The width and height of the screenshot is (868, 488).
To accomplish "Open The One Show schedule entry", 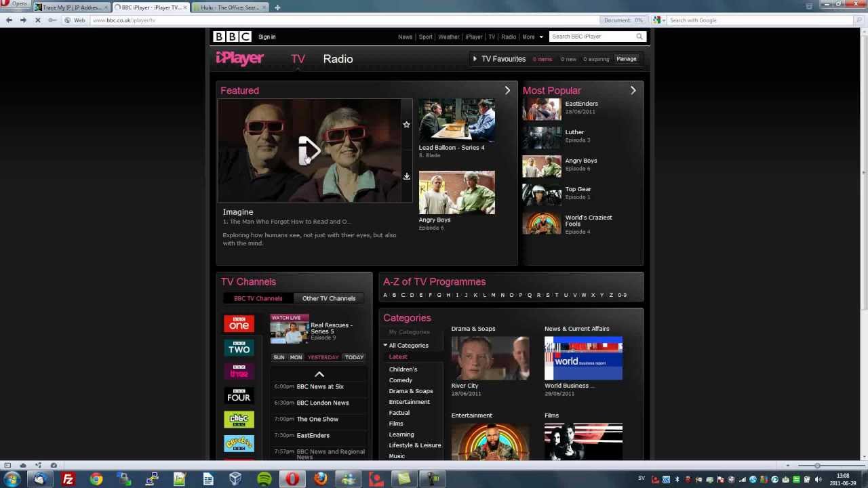I will [x=317, y=419].
